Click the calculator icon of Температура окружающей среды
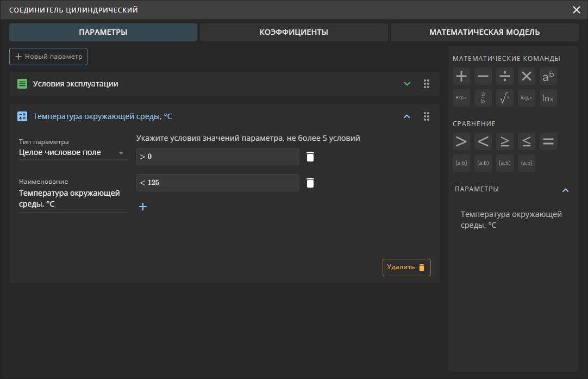 tap(22, 116)
